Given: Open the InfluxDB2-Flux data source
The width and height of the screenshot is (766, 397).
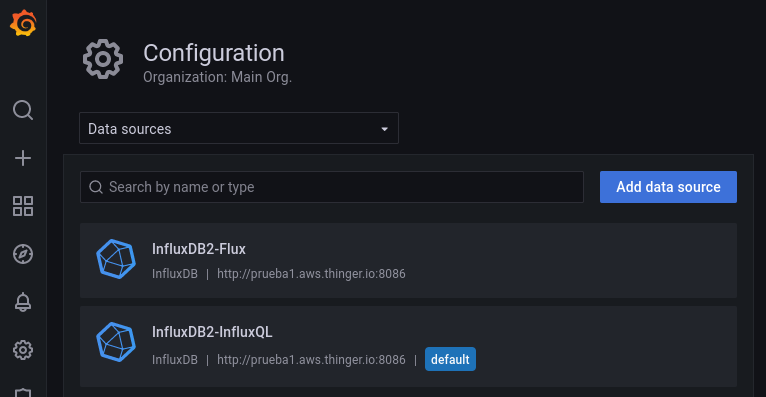Looking at the screenshot, I should (408, 261).
